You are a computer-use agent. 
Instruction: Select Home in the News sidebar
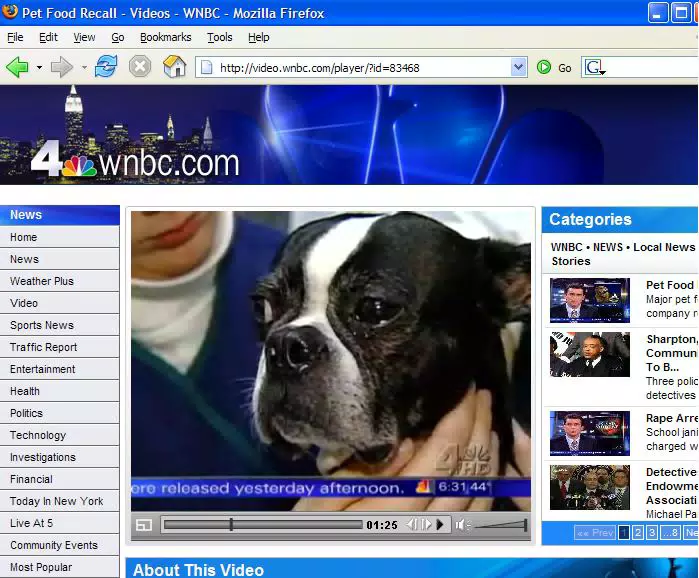click(60, 237)
